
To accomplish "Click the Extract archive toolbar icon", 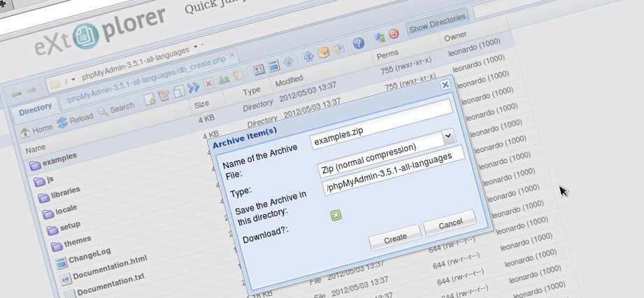I will click(x=338, y=48).
